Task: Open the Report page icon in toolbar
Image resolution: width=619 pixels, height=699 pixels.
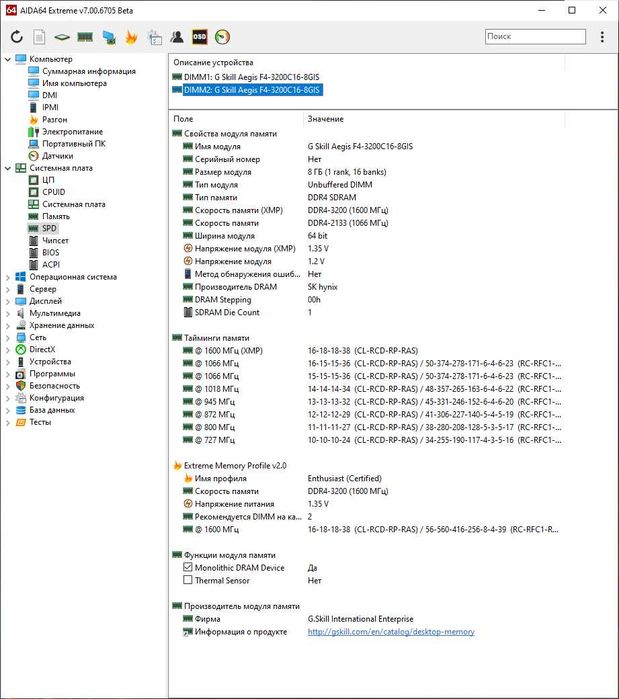Action: click(x=39, y=37)
